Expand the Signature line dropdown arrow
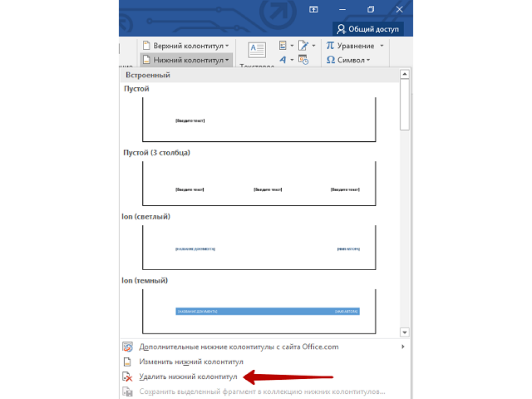 click(x=313, y=46)
